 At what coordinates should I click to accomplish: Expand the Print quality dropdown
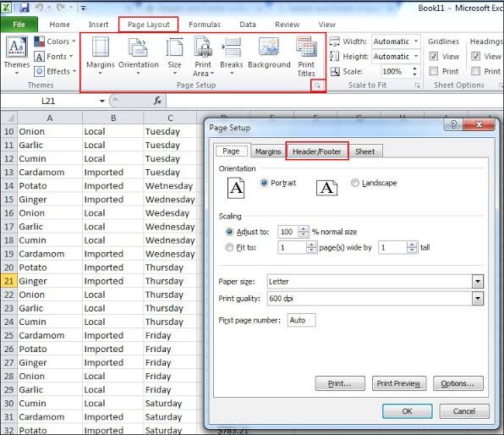[478, 299]
